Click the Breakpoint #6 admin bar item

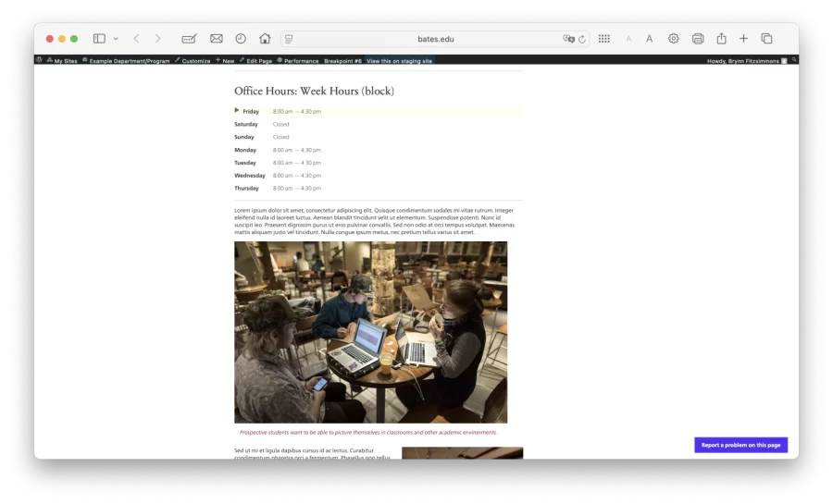point(342,60)
